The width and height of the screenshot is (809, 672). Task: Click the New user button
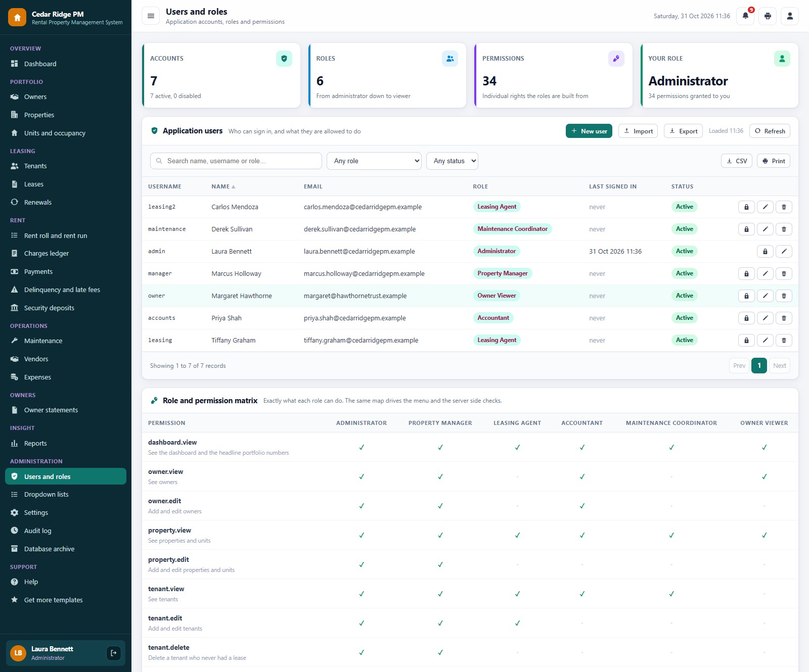[589, 131]
